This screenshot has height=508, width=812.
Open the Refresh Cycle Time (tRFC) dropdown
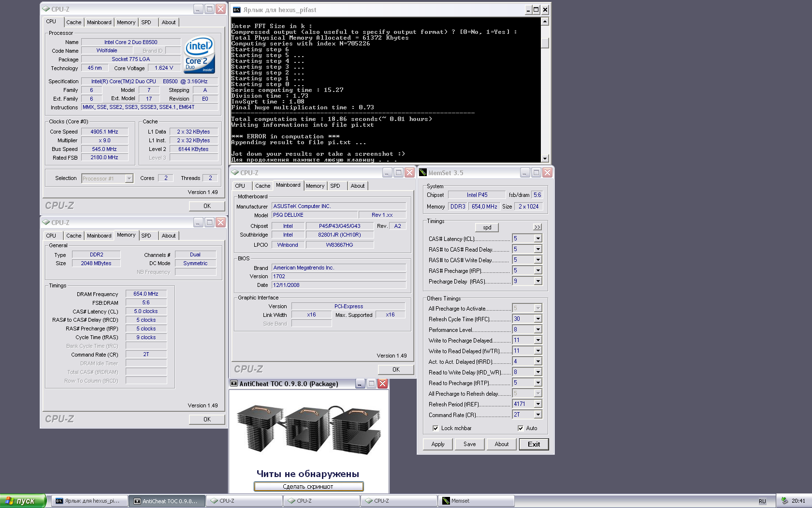tap(538, 319)
